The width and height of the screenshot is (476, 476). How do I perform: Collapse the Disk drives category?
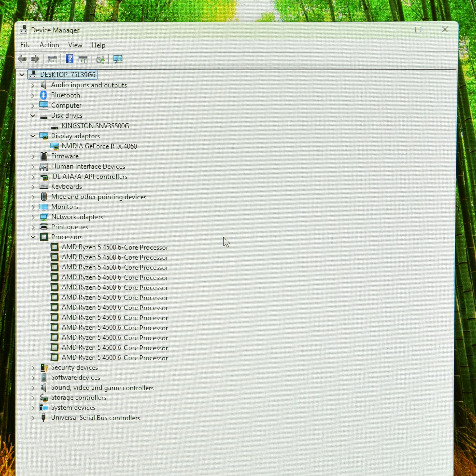point(33,116)
